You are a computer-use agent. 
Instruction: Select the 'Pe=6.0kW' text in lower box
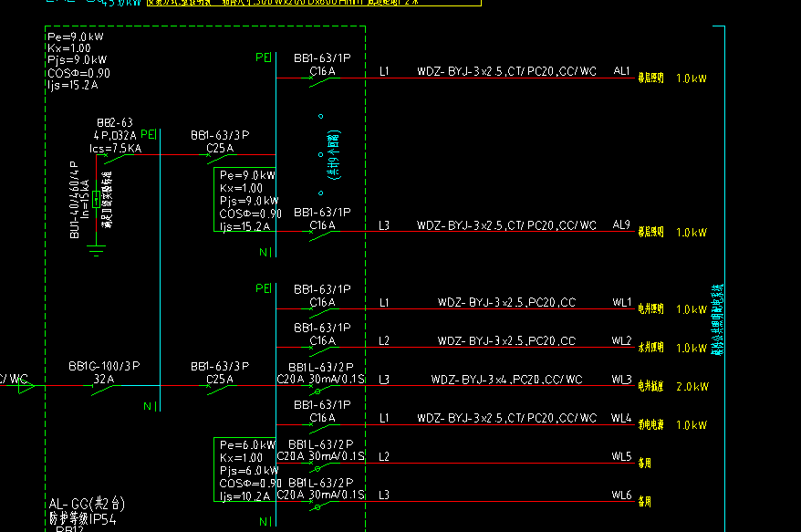[x=248, y=444]
